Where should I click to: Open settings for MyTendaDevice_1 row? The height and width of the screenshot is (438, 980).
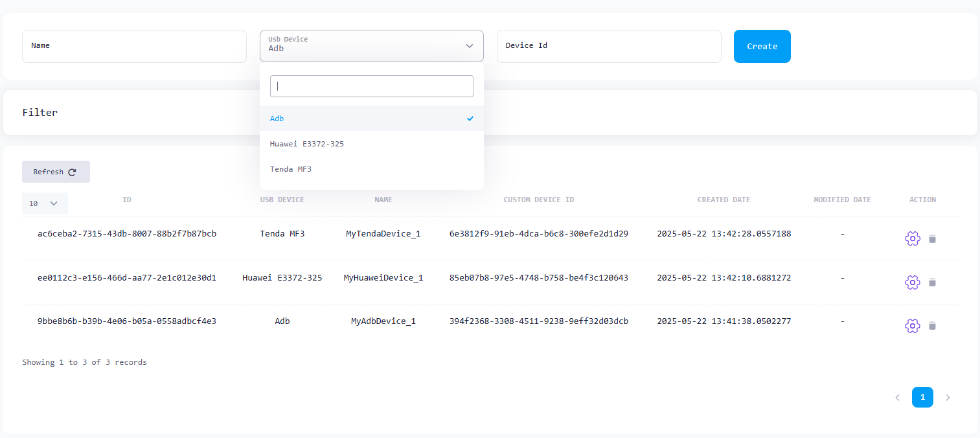(912, 239)
